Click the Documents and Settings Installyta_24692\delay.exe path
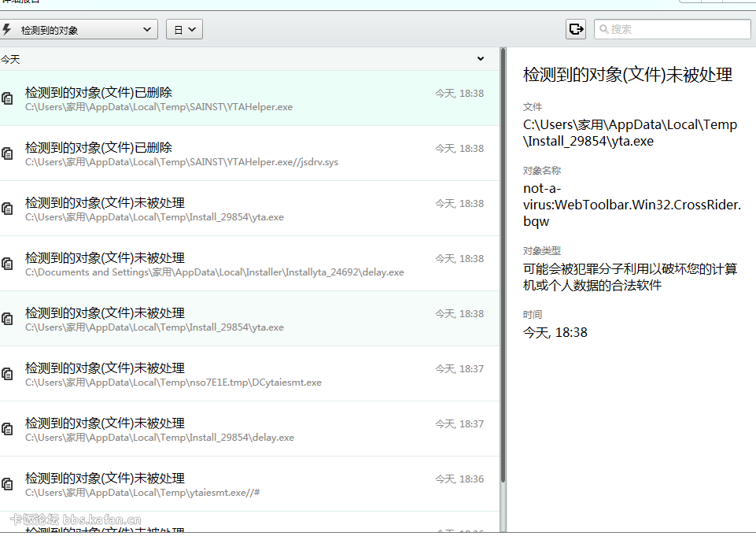This screenshot has height=536, width=756. click(215, 272)
